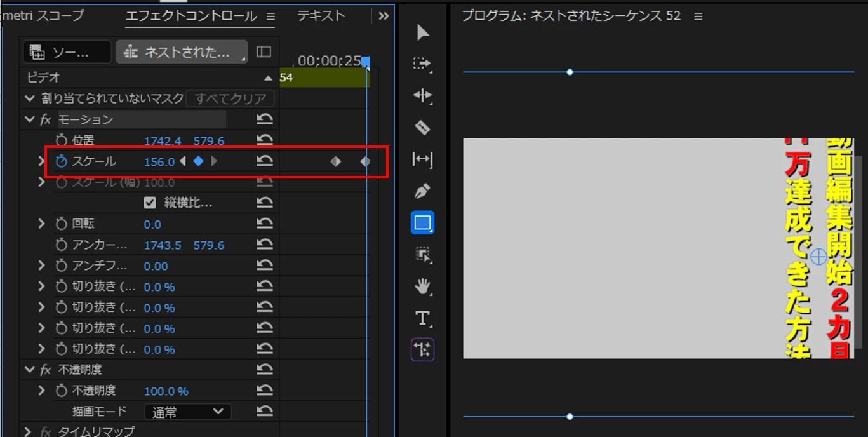The width and height of the screenshot is (868, 437).
Task: Expand the 回転 property chevron
Action: click(42, 224)
